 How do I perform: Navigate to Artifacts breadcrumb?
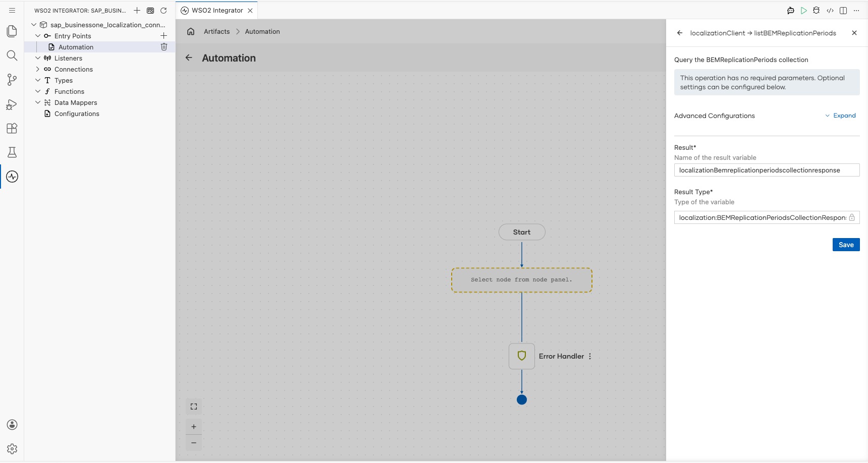217,31
